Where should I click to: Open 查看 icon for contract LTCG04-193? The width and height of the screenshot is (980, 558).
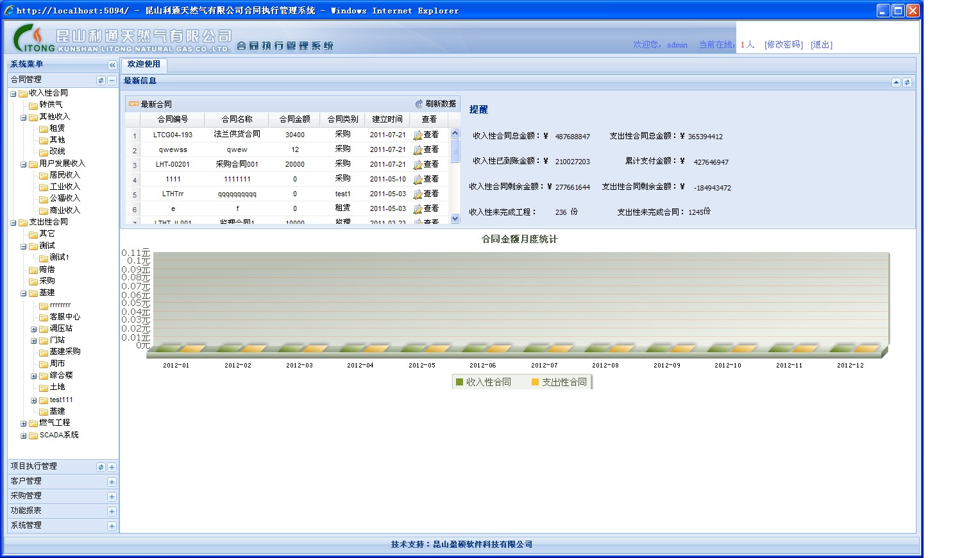(x=418, y=135)
